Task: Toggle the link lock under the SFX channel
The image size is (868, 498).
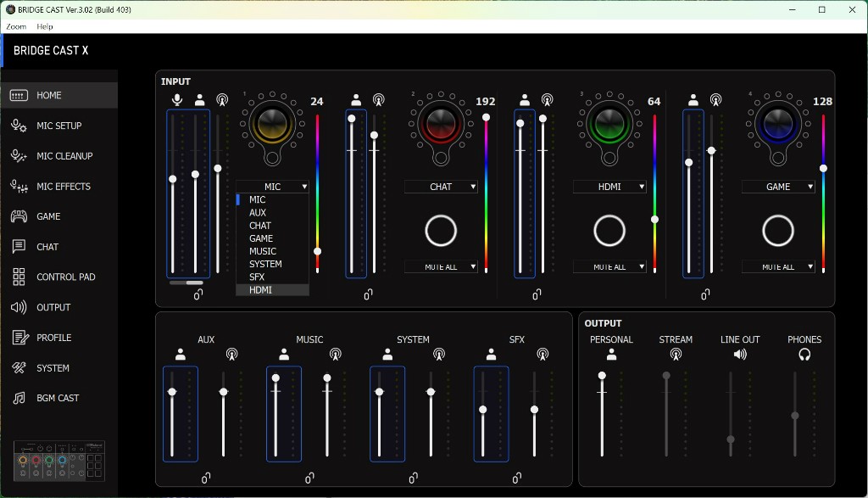Action: point(516,478)
